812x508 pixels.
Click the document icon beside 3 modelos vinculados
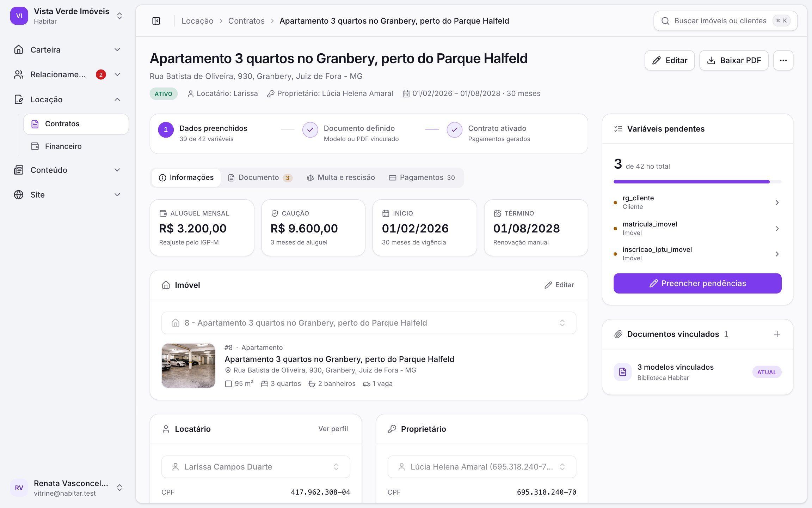click(x=623, y=372)
